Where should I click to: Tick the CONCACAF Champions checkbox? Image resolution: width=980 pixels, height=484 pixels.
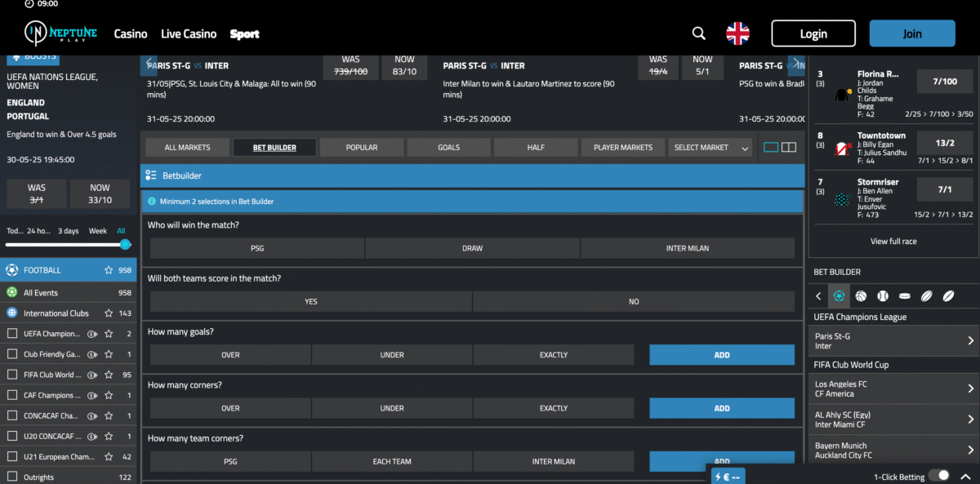coord(11,416)
